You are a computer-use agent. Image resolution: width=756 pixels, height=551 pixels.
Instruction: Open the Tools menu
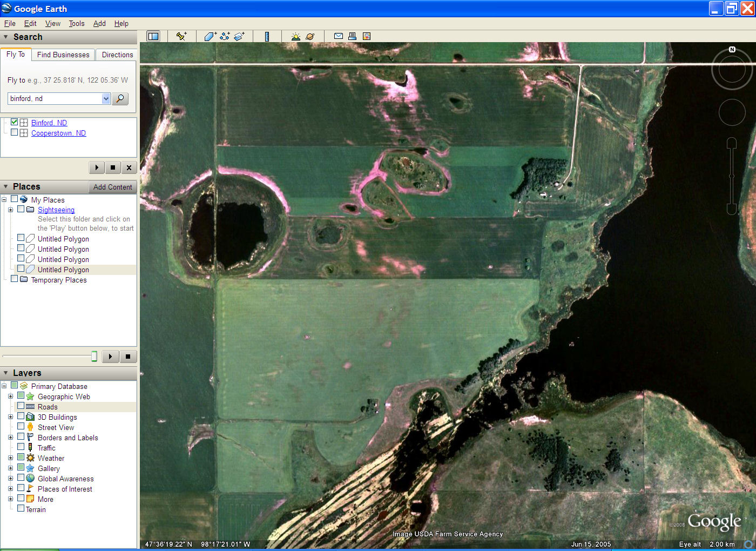click(x=77, y=23)
